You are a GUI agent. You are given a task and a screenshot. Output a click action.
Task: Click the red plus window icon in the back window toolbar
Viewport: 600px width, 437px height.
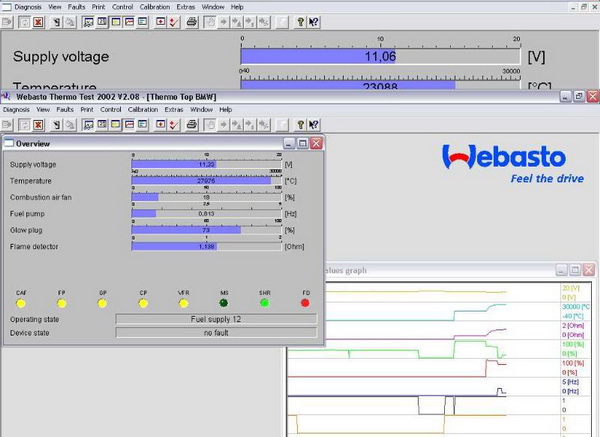[x=161, y=22]
